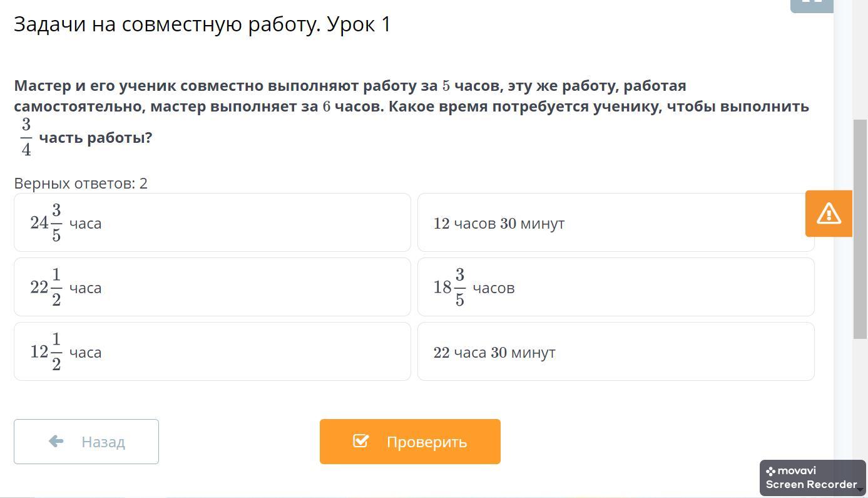
Task: Pick the 18 3/5 часов answer
Action: point(615,288)
